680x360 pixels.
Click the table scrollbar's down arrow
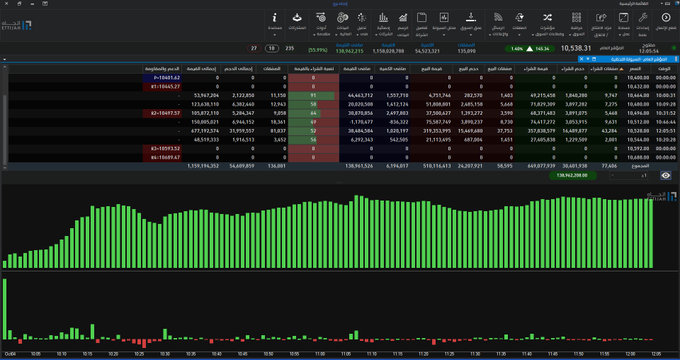pyautogui.click(x=5, y=167)
